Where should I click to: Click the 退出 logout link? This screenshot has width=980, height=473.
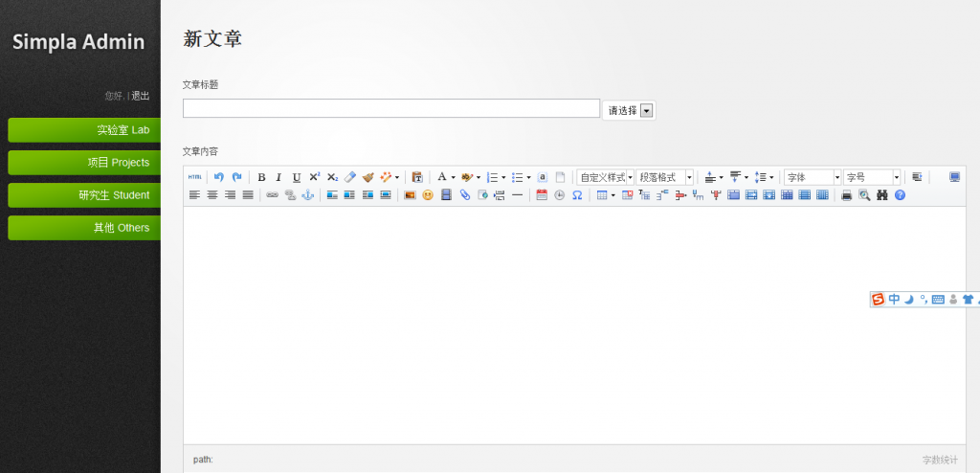coord(141,96)
